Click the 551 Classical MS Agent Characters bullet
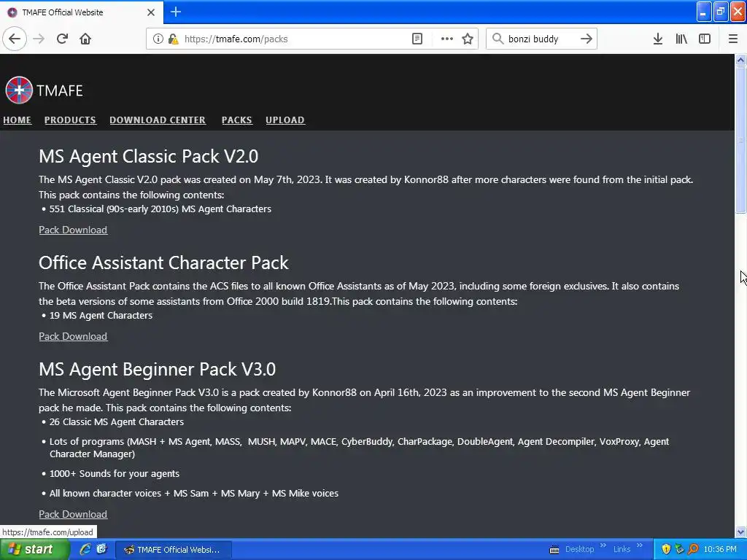This screenshot has height=560, width=747. point(160,209)
